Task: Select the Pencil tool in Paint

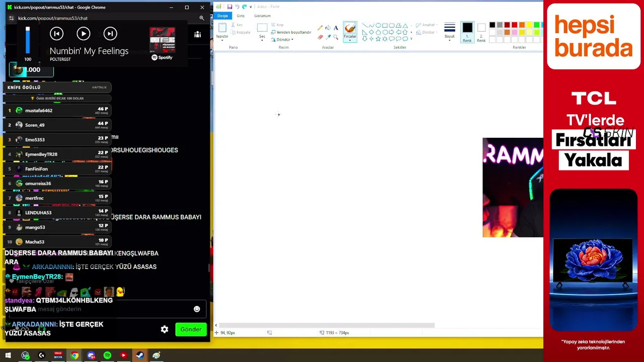Action: pyautogui.click(x=320, y=28)
